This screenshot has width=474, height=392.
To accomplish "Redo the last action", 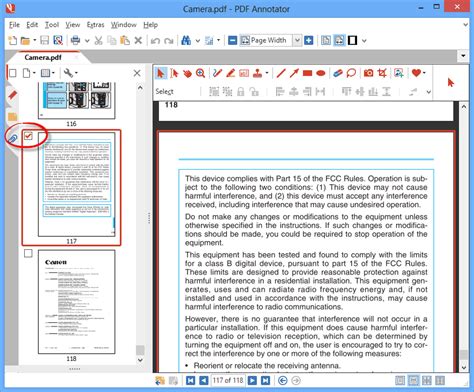I will [x=169, y=41].
